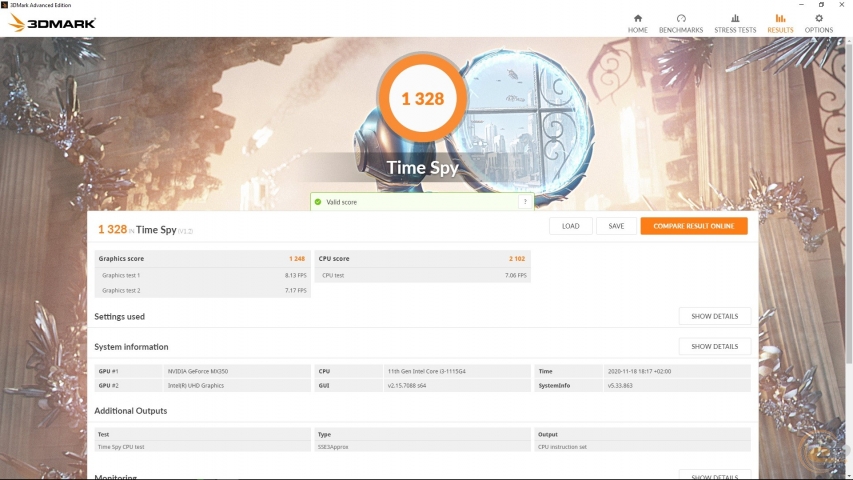Click the 3DMark app icon in title bar
The image size is (853, 480).
click(4, 5)
